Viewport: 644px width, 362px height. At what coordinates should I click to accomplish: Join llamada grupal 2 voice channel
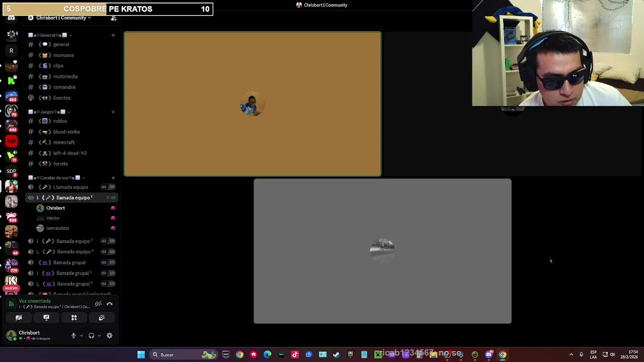[72, 273]
